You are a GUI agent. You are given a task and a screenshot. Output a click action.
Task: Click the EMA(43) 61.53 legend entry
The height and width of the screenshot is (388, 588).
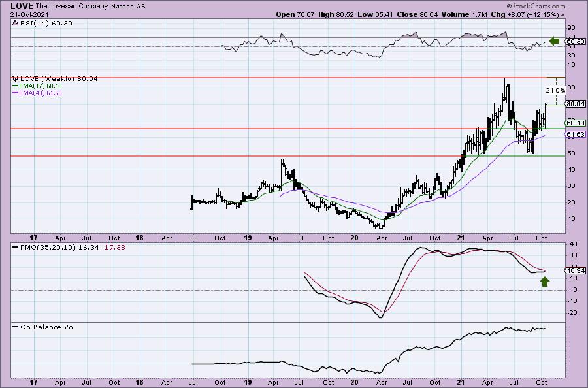(40, 93)
